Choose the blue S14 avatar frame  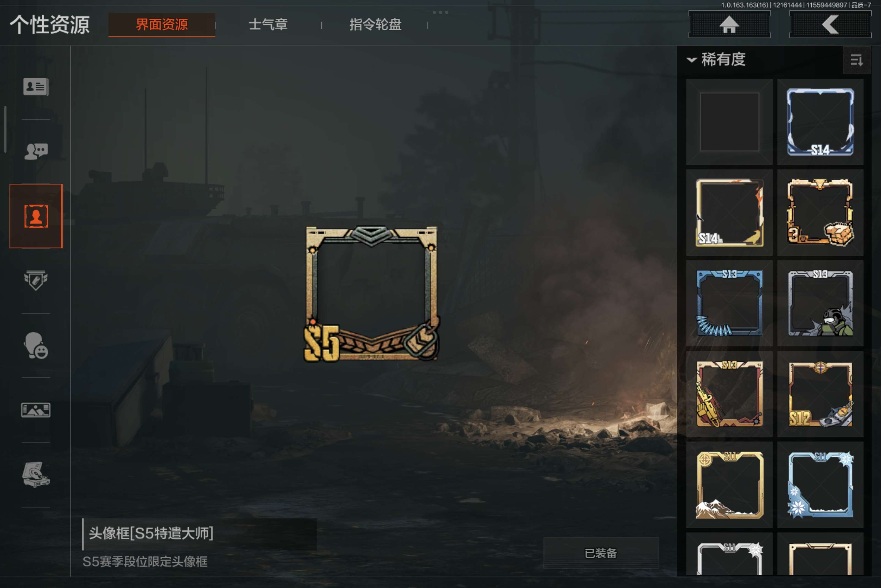[x=820, y=122]
